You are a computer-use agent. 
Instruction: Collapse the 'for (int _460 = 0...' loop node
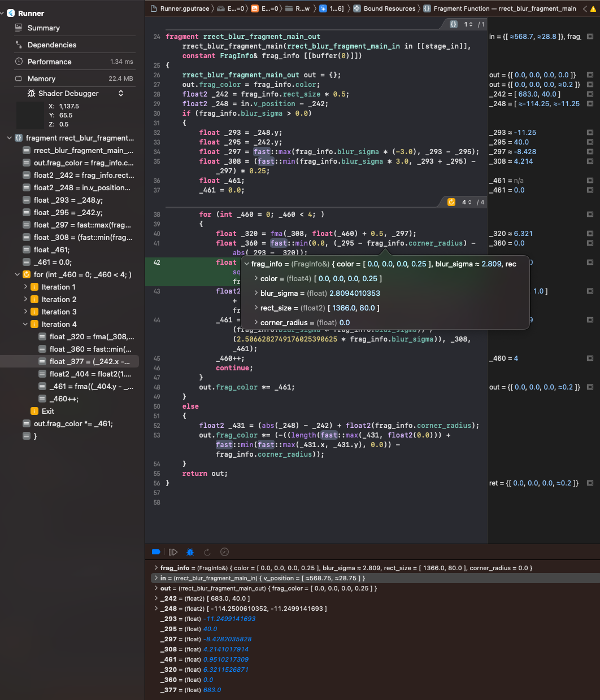click(17, 274)
